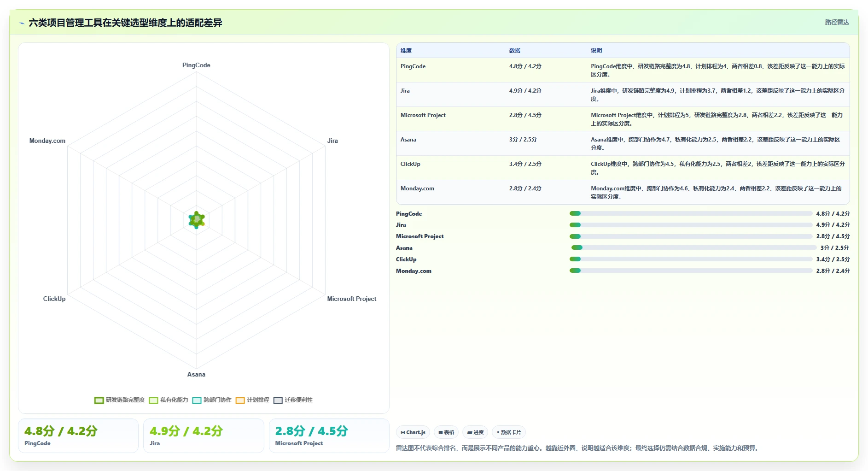The width and height of the screenshot is (868, 471).
Task: Click the footnote text about 雷达图
Action: pyautogui.click(x=577, y=448)
